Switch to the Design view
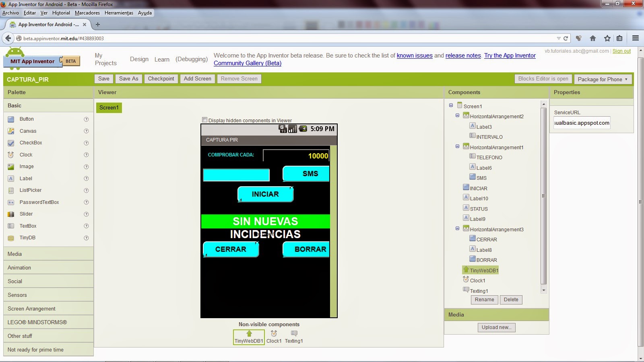The height and width of the screenshot is (362, 644). pos(139,59)
